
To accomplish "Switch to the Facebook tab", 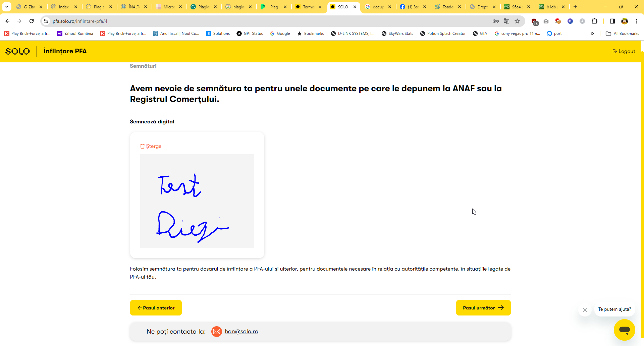I will [411, 7].
